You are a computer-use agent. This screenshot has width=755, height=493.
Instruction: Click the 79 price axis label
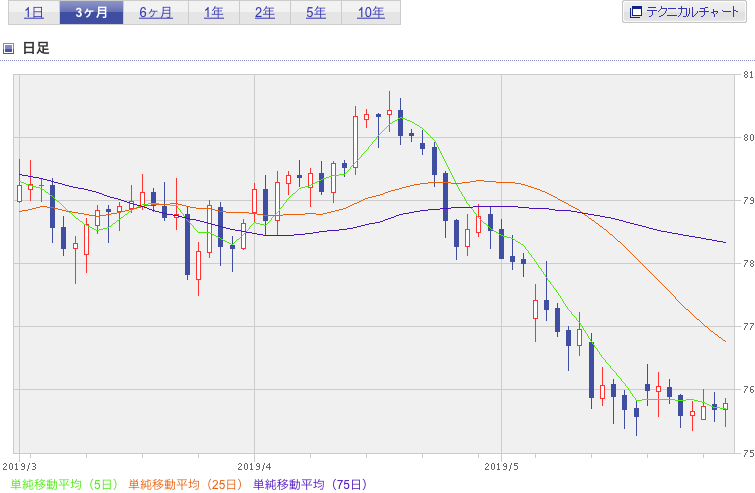point(748,200)
